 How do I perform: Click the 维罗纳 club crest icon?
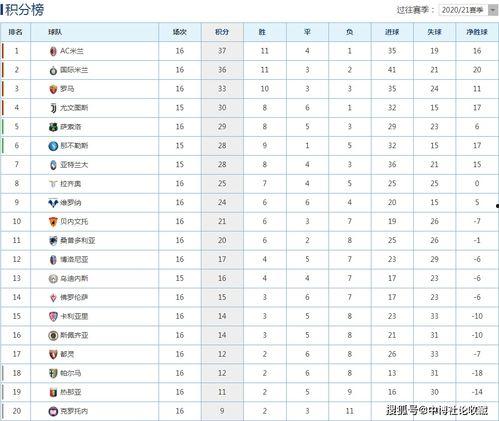[53, 203]
